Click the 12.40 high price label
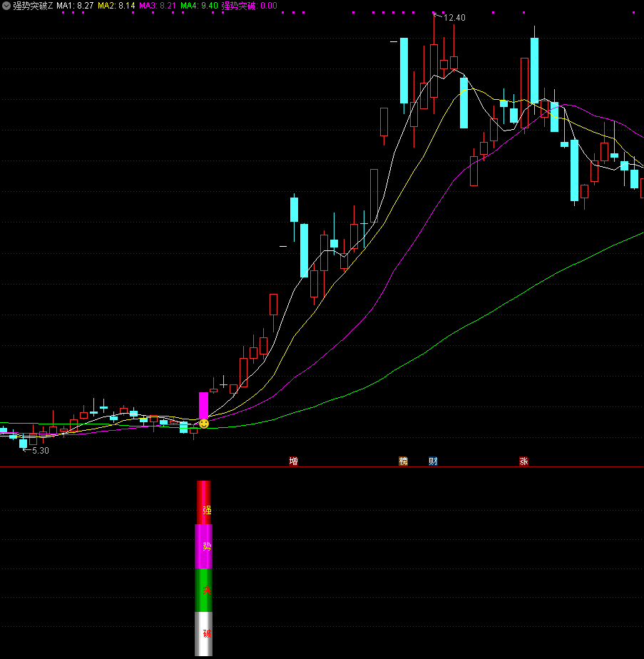 tap(454, 18)
